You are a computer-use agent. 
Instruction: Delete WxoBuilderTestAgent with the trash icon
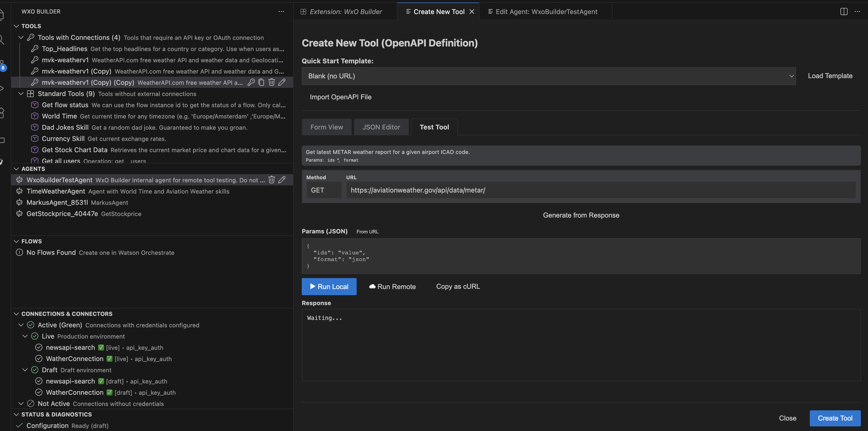pos(272,179)
